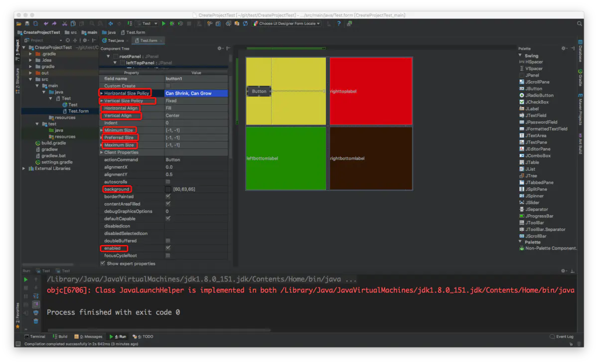The width and height of the screenshot is (598, 364).
Task: Run the Test configuration with green play
Action: click(x=163, y=23)
